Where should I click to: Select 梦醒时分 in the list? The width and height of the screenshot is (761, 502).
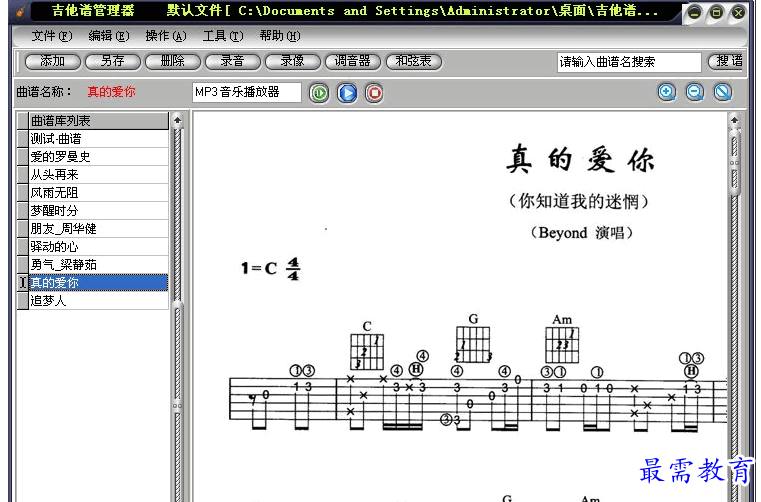tap(99, 211)
